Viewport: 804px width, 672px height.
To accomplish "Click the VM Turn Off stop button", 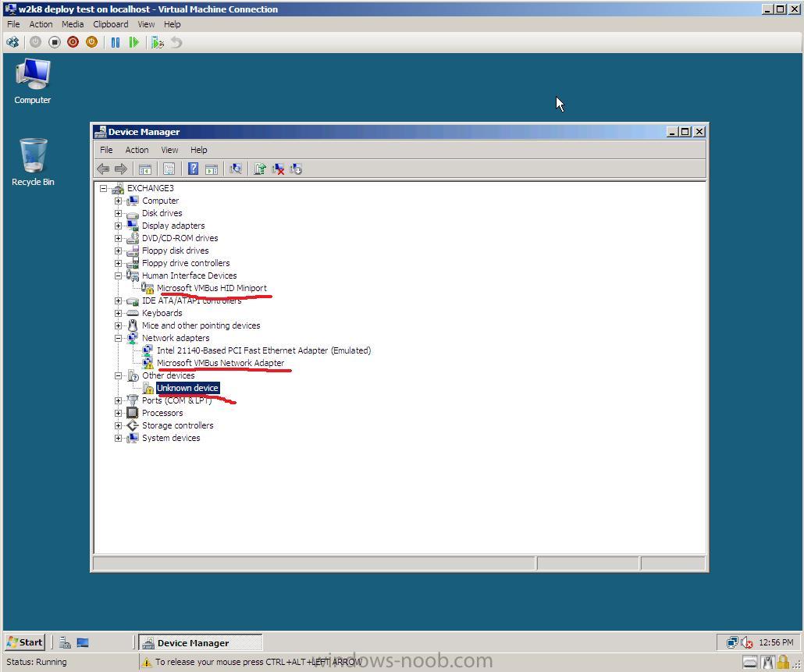I will point(55,43).
